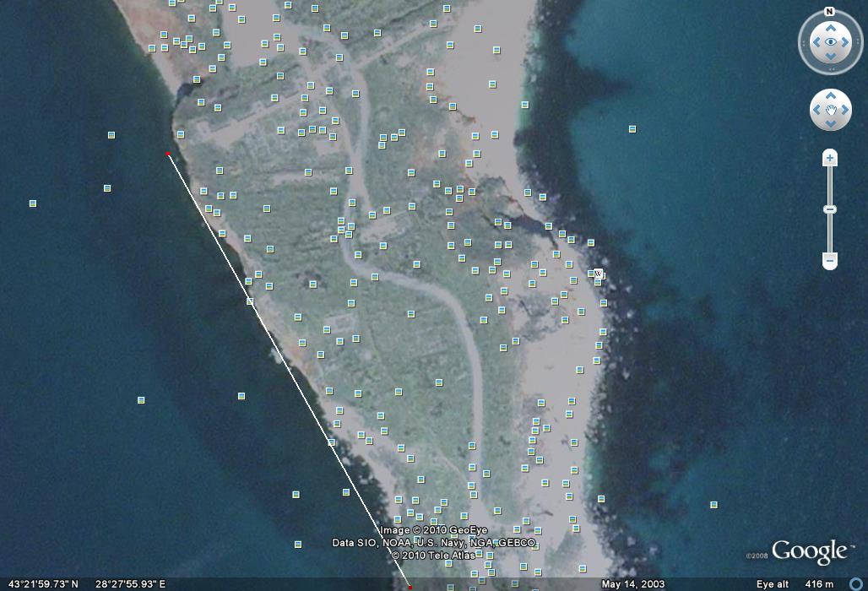This screenshot has height=591, width=868.
Task: Pan west with the Move joystick's left arrow
Action: coord(816,110)
